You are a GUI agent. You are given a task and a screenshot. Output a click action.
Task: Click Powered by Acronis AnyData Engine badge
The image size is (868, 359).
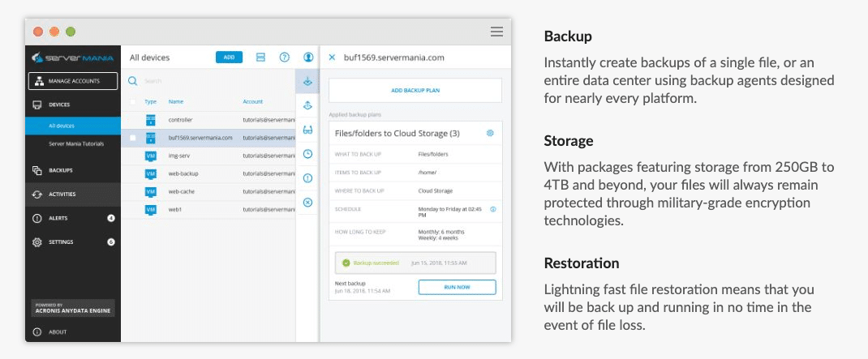(x=72, y=308)
